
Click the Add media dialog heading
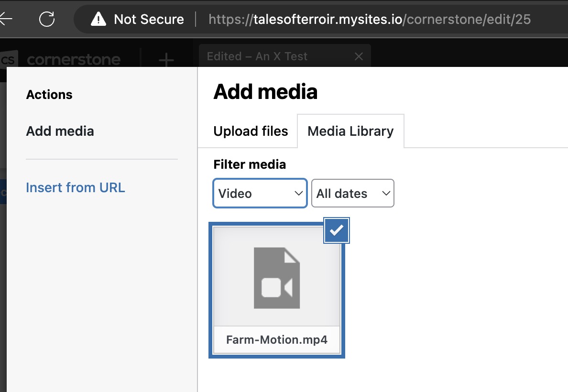coord(265,91)
